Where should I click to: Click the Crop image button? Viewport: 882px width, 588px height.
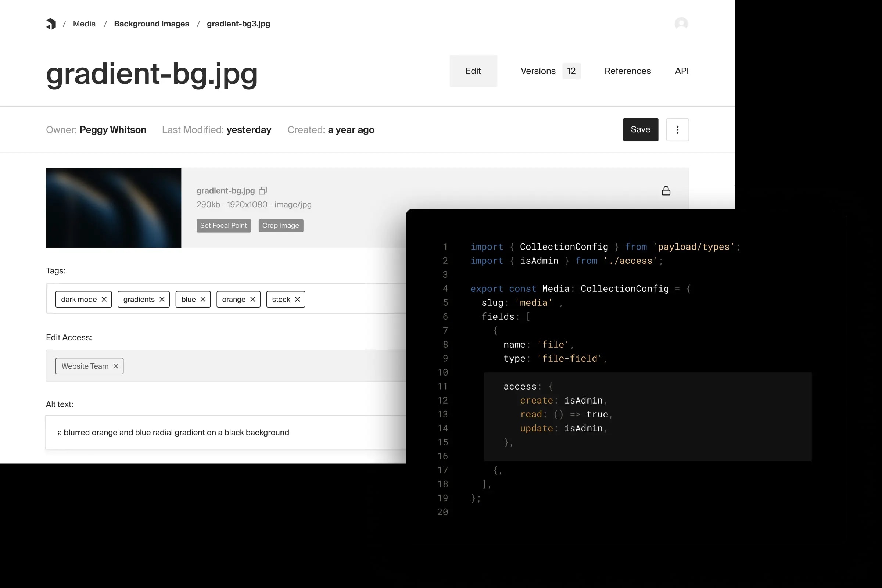(280, 225)
